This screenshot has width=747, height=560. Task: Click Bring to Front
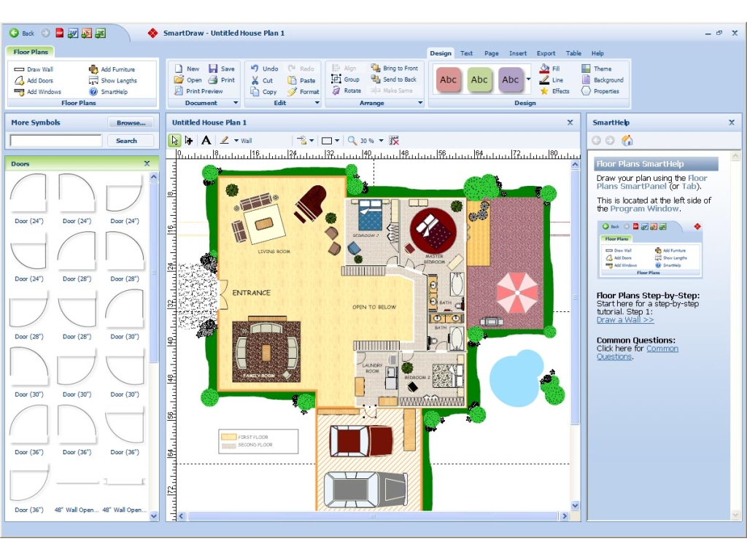pyautogui.click(x=395, y=68)
